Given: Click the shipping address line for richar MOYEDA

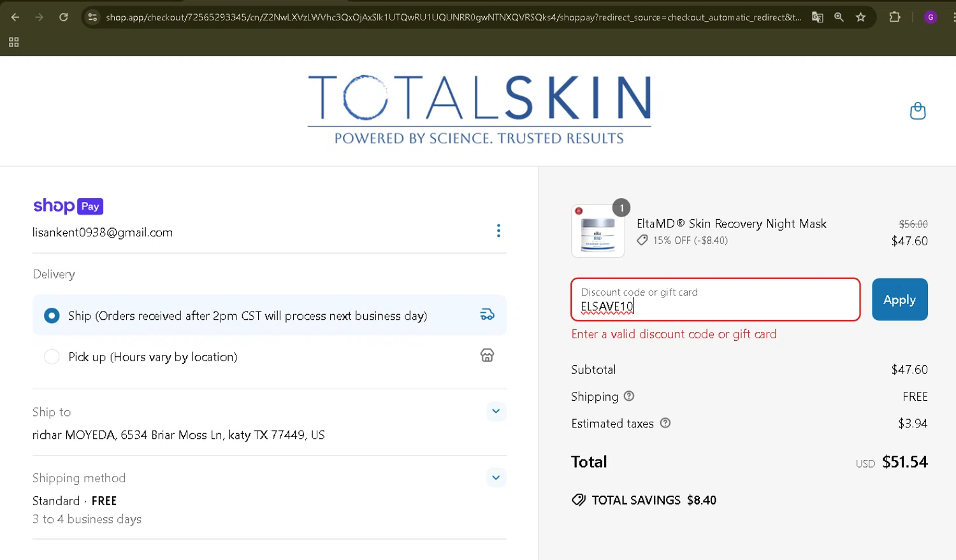Looking at the screenshot, I should tap(178, 435).
